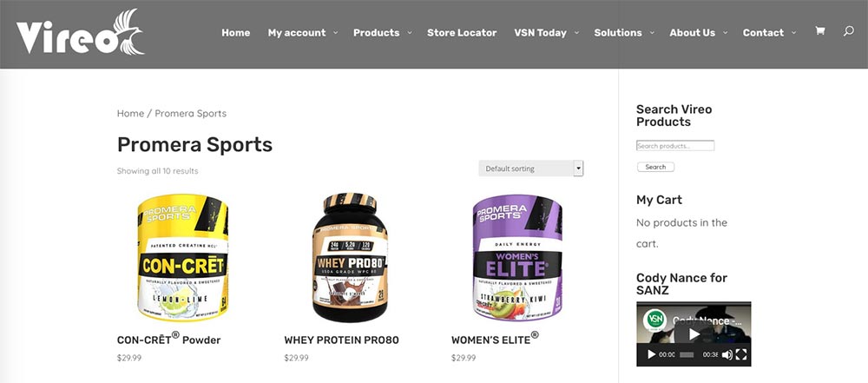Viewport: 868px width, 383px height.
Task: Seek on the video progress bar
Action: 687,354
